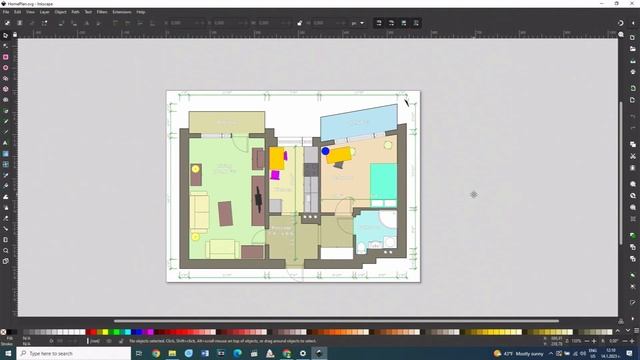Toggle ruler guides lock icon
This screenshot has width=640, height=360.
click(x=15, y=35)
